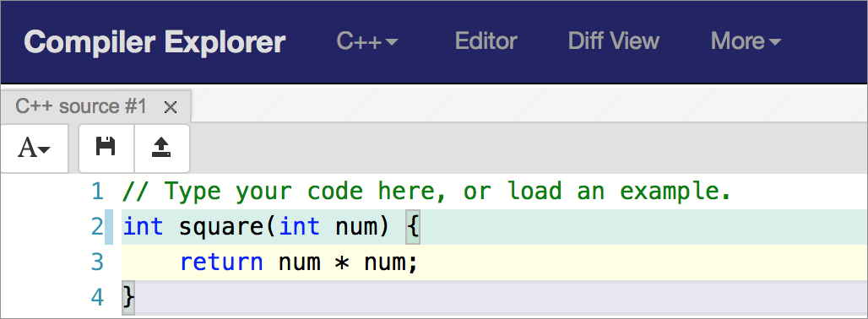The height and width of the screenshot is (319, 868).
Task: Click the load/upload file icon
Action: (x=161, y=149)
